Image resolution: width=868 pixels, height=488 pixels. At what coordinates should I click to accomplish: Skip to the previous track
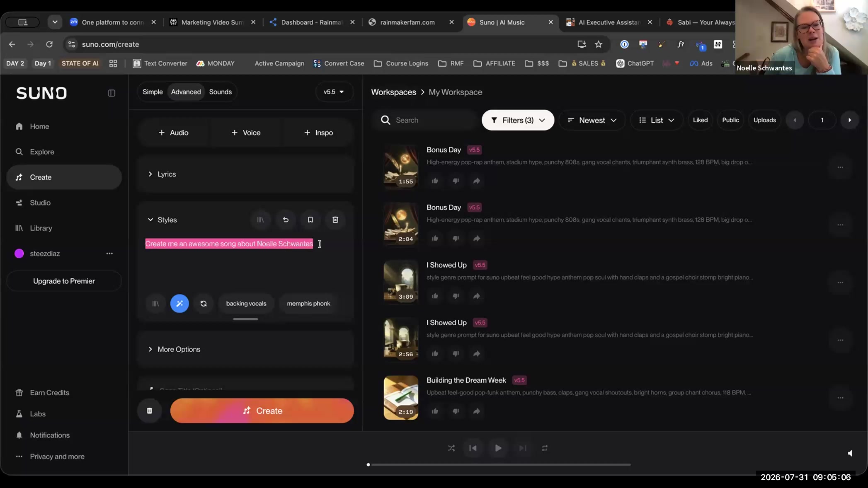473,448
